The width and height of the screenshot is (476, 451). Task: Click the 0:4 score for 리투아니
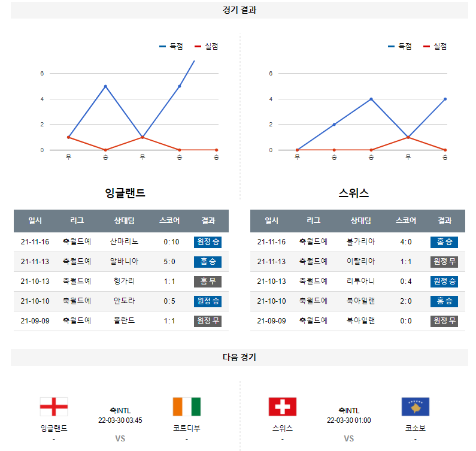[x=406, y=282]
